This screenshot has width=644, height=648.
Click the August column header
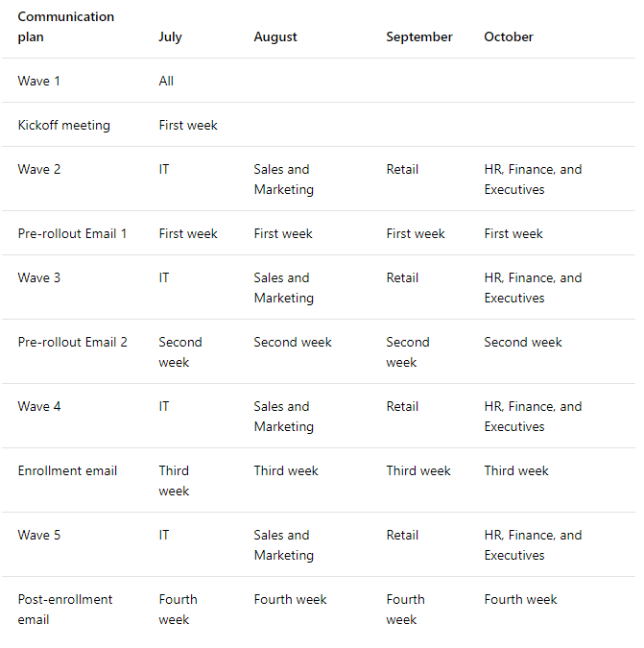(275, 36)
